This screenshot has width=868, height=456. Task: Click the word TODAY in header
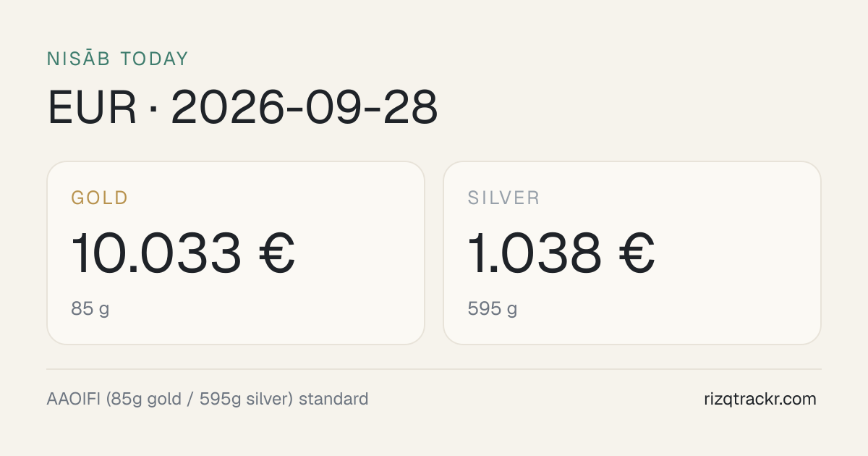pyautogui.click(x=154, y=59)
